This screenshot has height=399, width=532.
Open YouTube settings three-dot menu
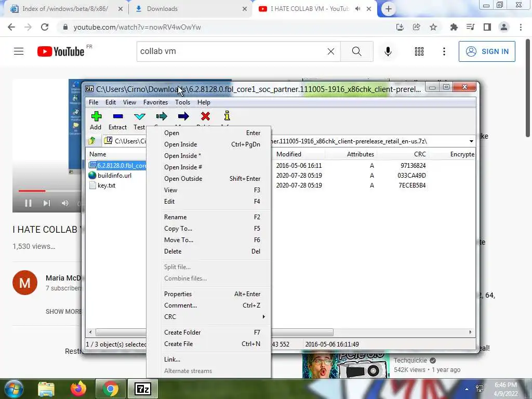[444, 51]
